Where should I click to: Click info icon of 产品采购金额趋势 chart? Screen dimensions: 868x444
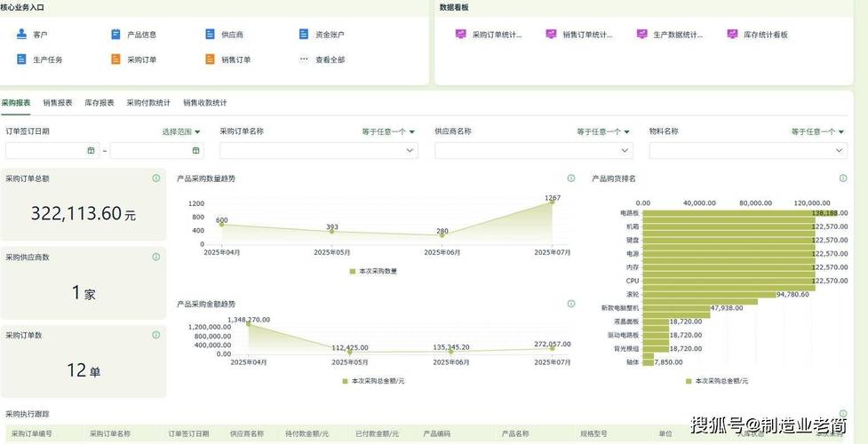(x=571, y=304)
